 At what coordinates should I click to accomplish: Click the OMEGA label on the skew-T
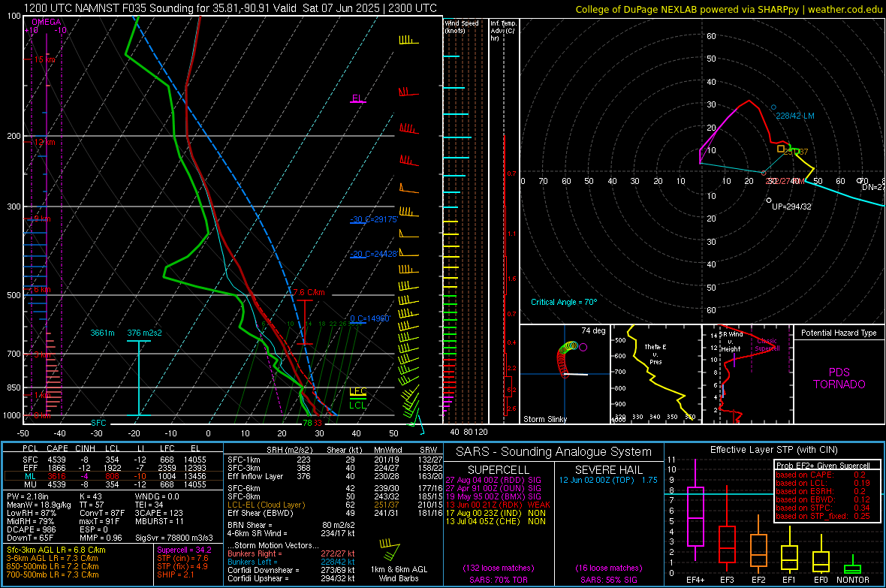[46, 22]
